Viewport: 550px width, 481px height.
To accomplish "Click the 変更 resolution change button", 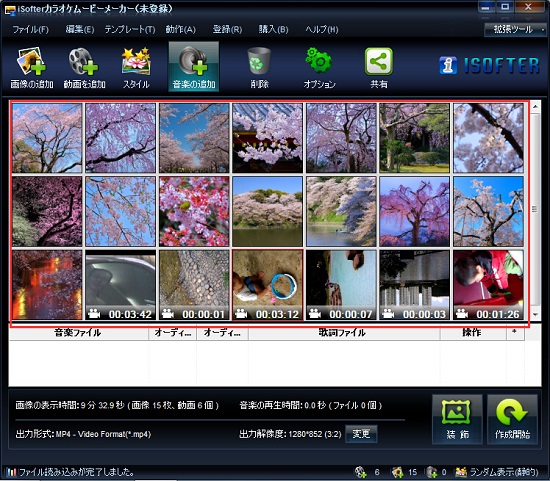I will coord(361,434).
